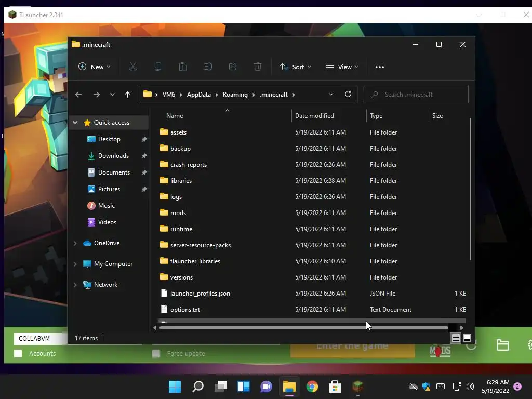Screen dimensions: 532x399
Task: Open taskbar Search
Action: click(198, 387)
